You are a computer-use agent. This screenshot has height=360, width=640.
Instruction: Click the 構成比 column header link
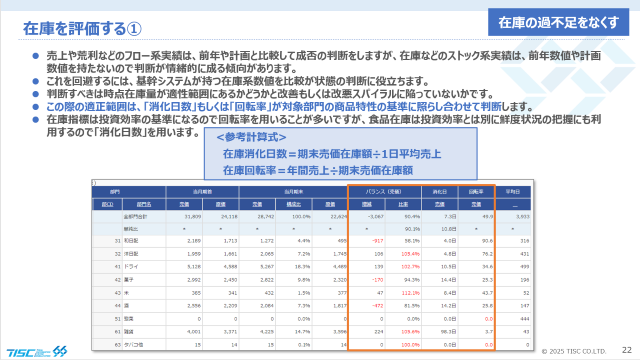click(293, 204)
